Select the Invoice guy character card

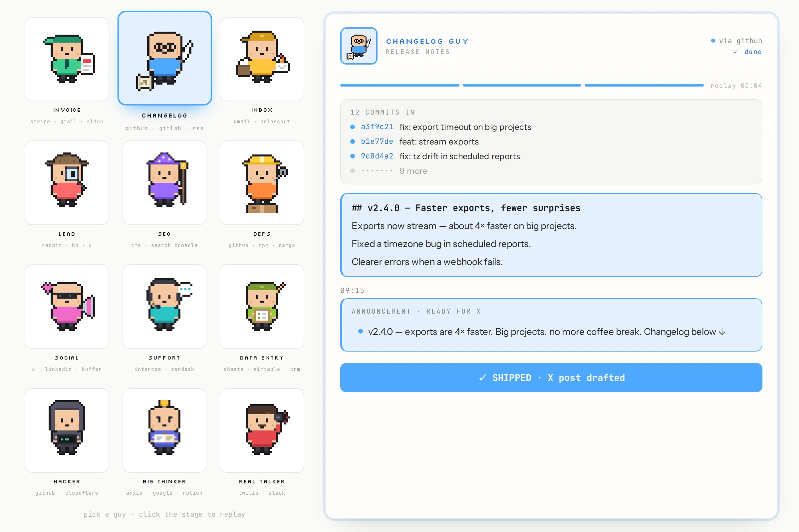67,59
